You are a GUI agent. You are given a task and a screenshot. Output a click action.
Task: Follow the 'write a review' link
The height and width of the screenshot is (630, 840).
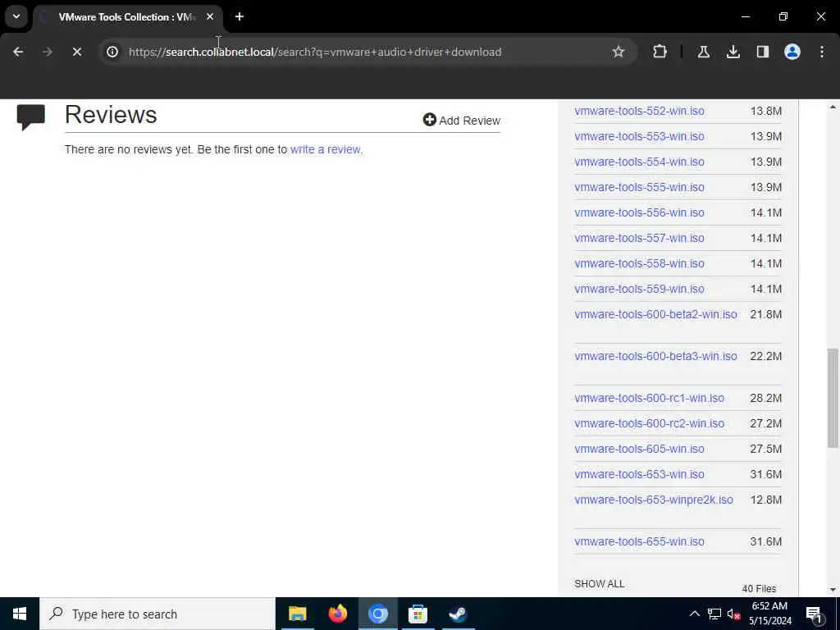tap(326, 149)
